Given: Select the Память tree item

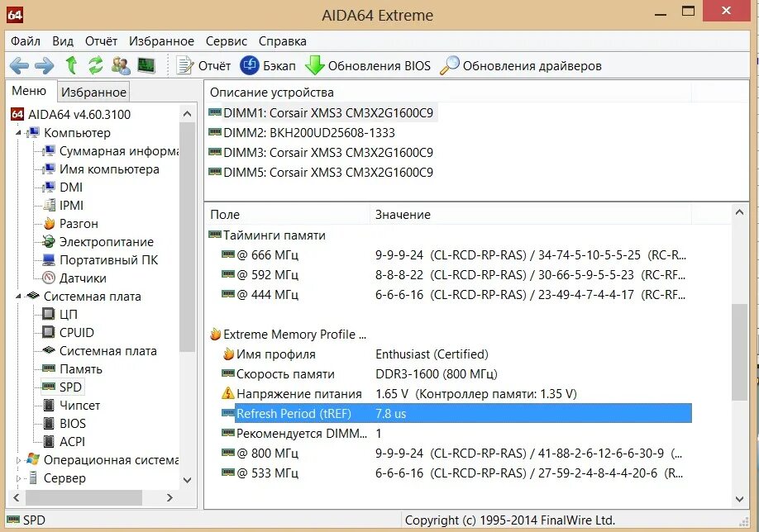Looking at the screenshot, I should pos(72,369).
